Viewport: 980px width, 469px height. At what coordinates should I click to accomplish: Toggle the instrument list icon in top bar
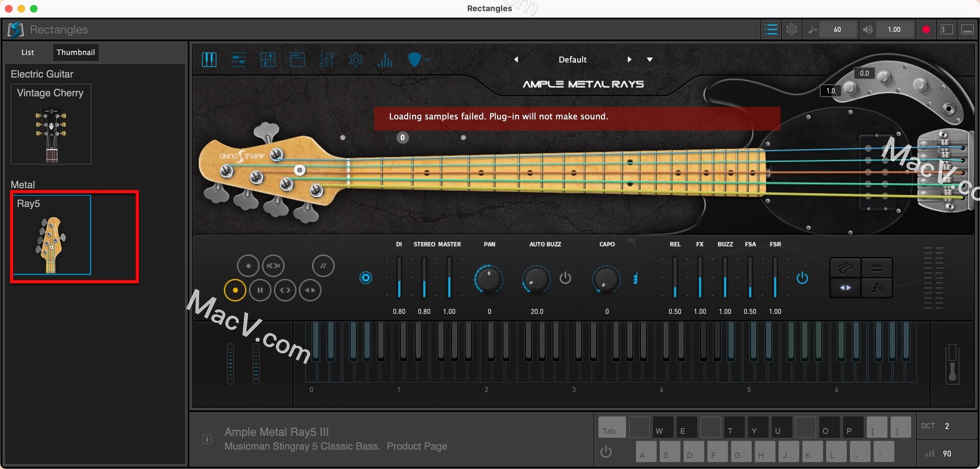tap(771, 30)
